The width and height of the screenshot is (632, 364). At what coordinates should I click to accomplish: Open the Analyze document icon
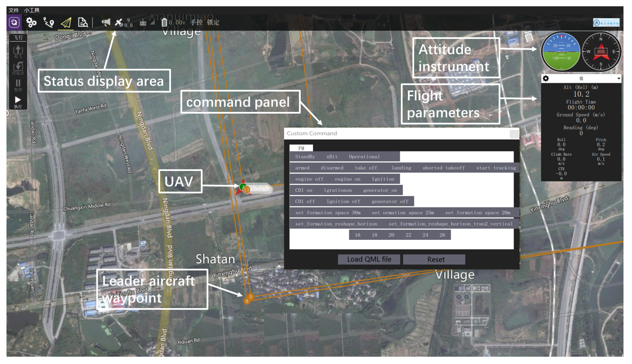tap(82, 23)
